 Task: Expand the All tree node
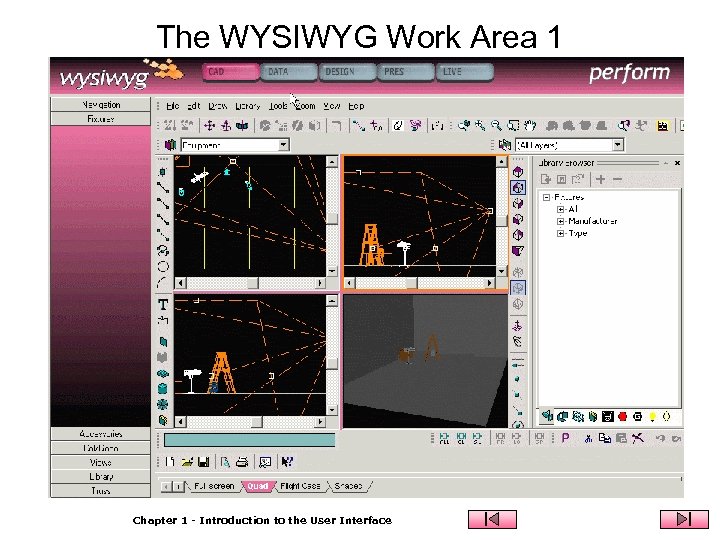point(560,209)
